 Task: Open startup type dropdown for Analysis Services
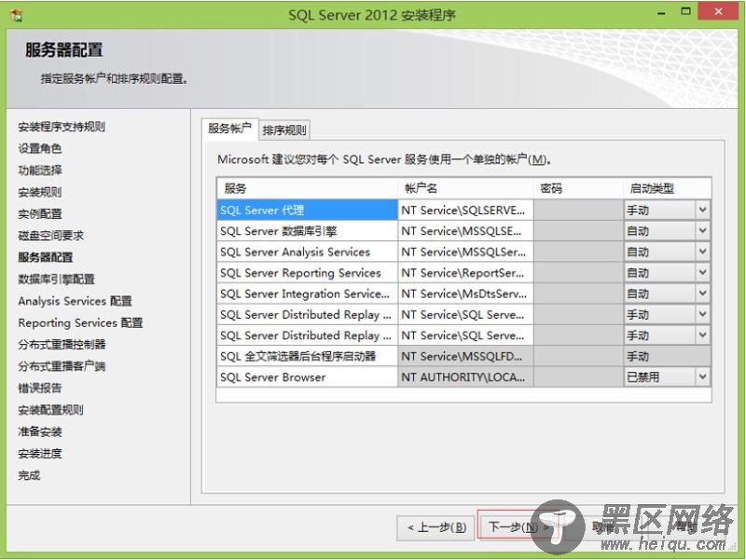703,252
